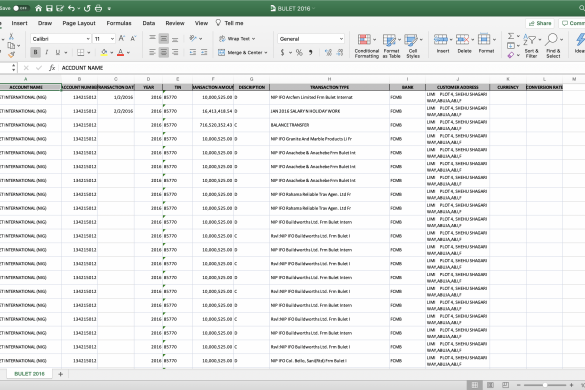
Task: Open Find & Select magnifier icon
Action: pos(551,39)
